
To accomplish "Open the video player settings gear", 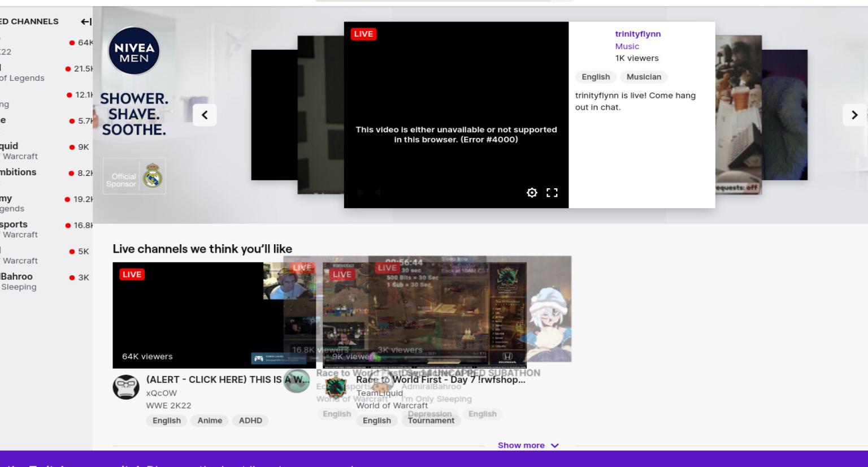I will point(532,193).
